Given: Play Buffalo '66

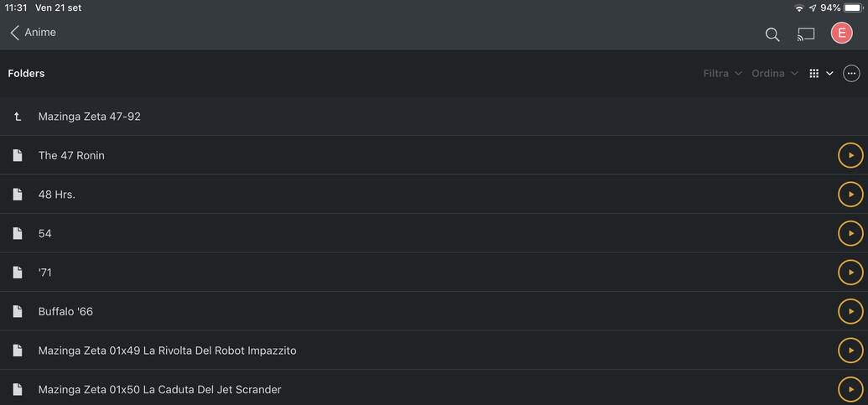Looking at the screenshot, I should pyautogui.click(x=850, y=311).
